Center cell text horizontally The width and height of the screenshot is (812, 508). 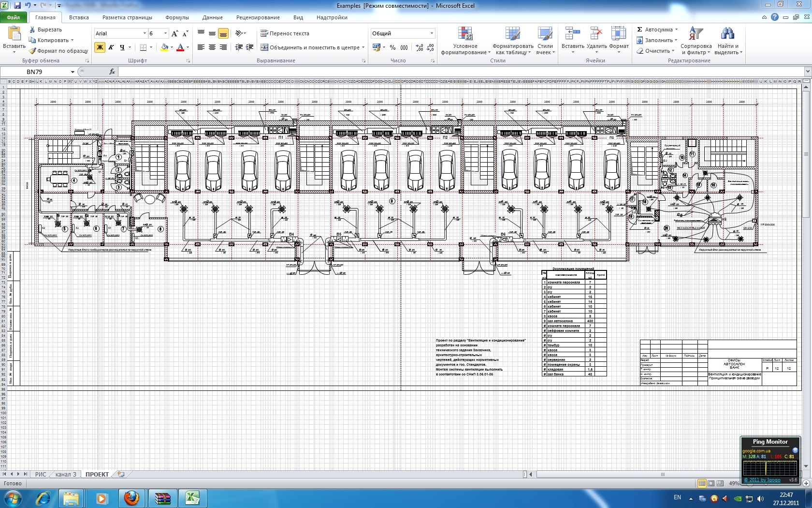[212, 47]
